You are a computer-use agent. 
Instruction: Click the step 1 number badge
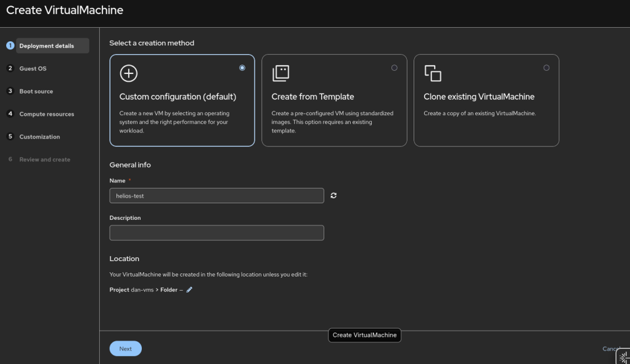click(10, 46)
